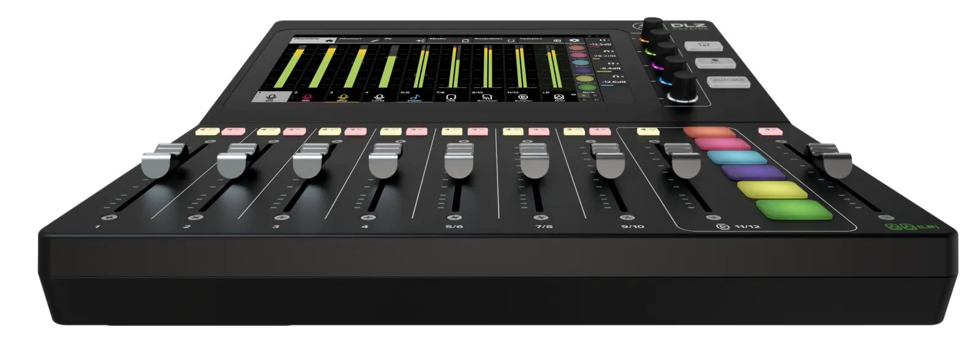Select the pink Will microphone icon, channel 2

[307, 97]
